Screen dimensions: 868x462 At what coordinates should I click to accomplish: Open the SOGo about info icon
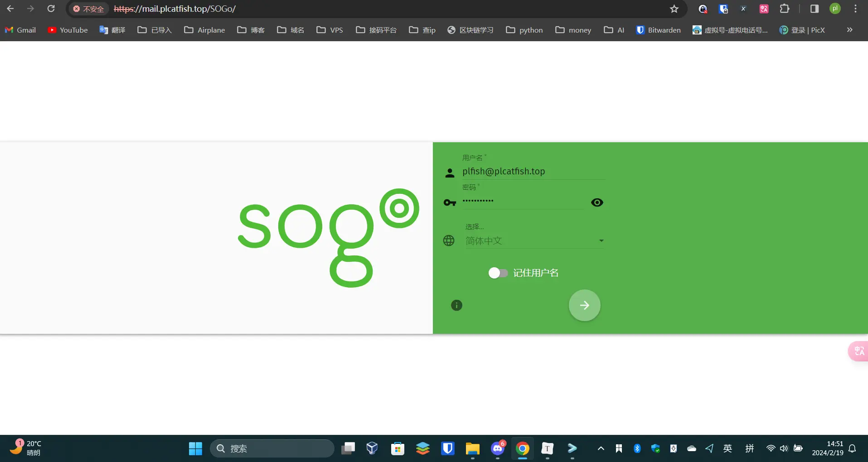pos(456,305)
